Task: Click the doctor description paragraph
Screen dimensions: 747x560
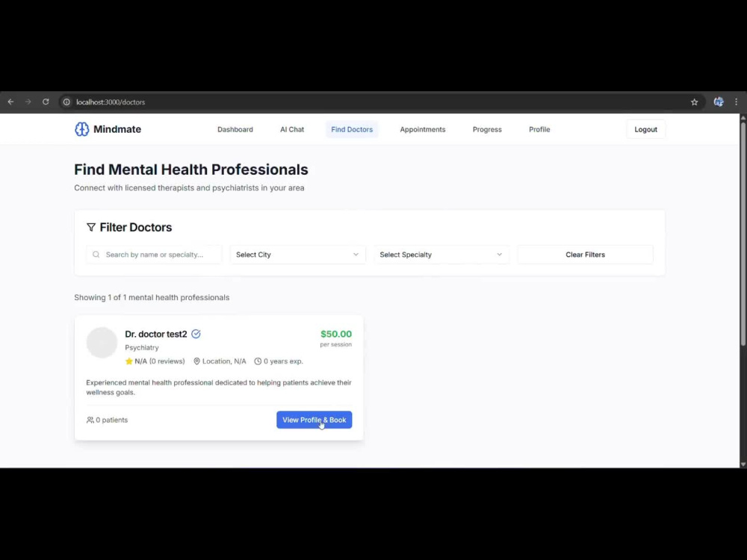Action: pyautogui.click(x=219, y=387)
